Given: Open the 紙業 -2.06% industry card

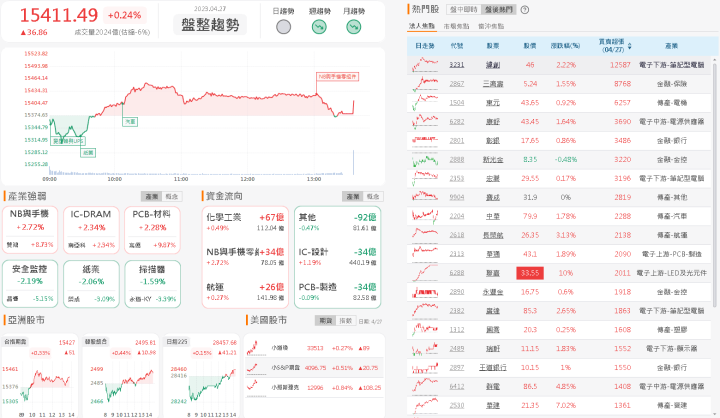Looking at the screenshot, I should [x=91, y=284].
